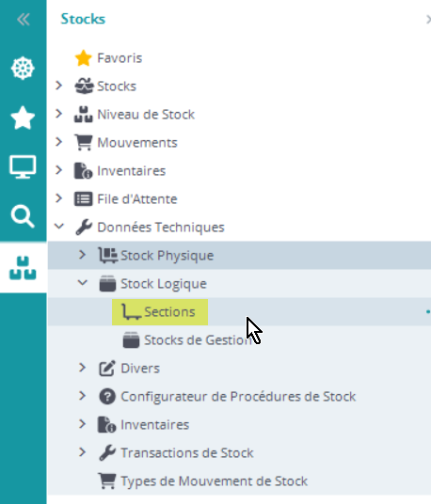This screenshot has height=504, width=431.
Task: Select the stock boxes module icon
Action: (23, 268)
